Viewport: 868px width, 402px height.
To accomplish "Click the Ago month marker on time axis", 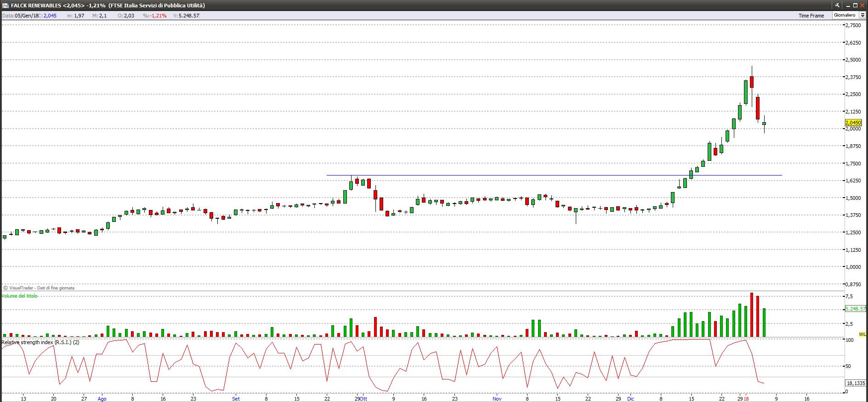I will 102,399.
